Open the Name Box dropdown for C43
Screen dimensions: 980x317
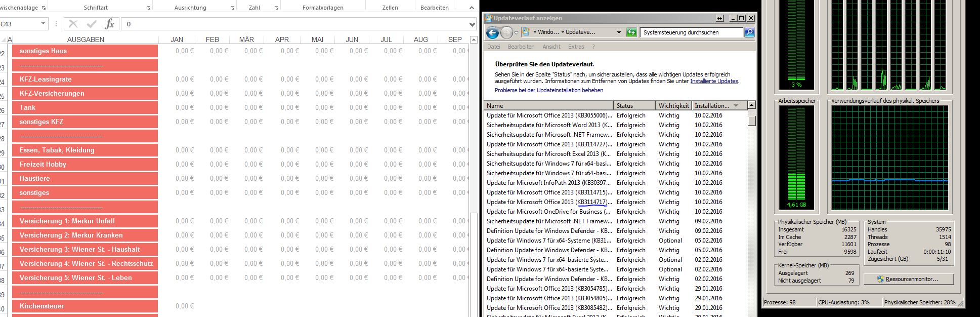click(43, 24)
